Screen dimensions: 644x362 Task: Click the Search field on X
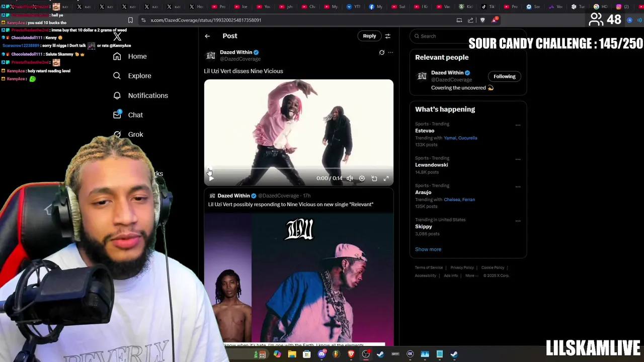coord(468,36)
